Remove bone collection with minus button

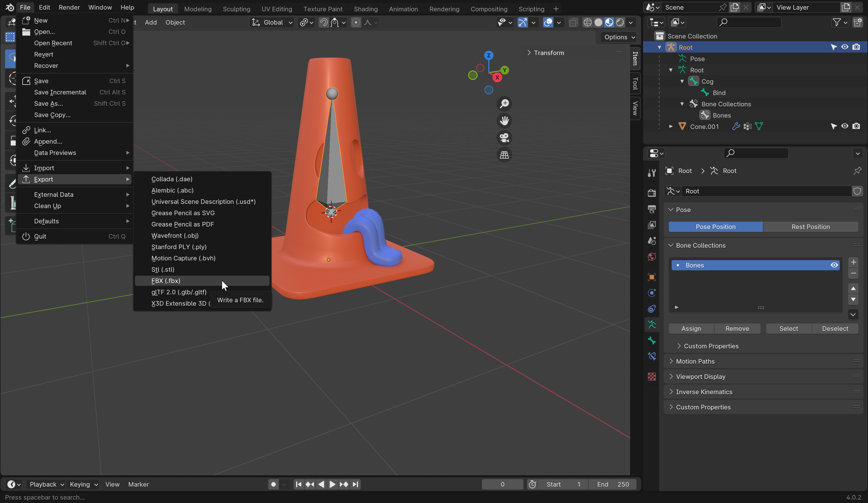pos(853,273)
